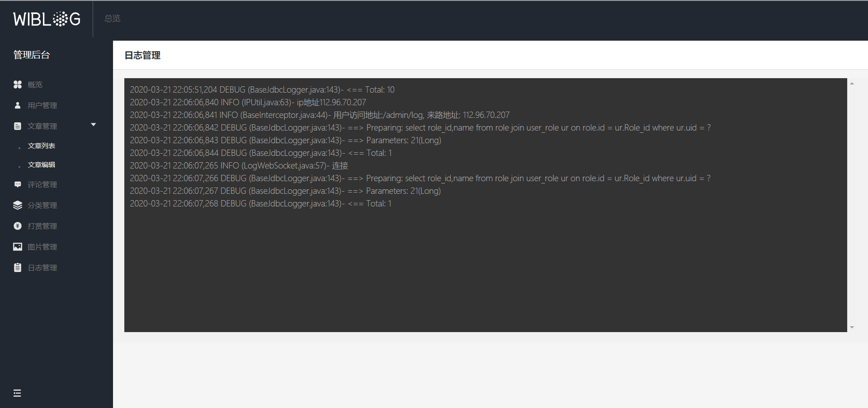Click the comment management speech bubble icon
The image size is (868, 408).
pyautogui.click(x=18, y=184)
